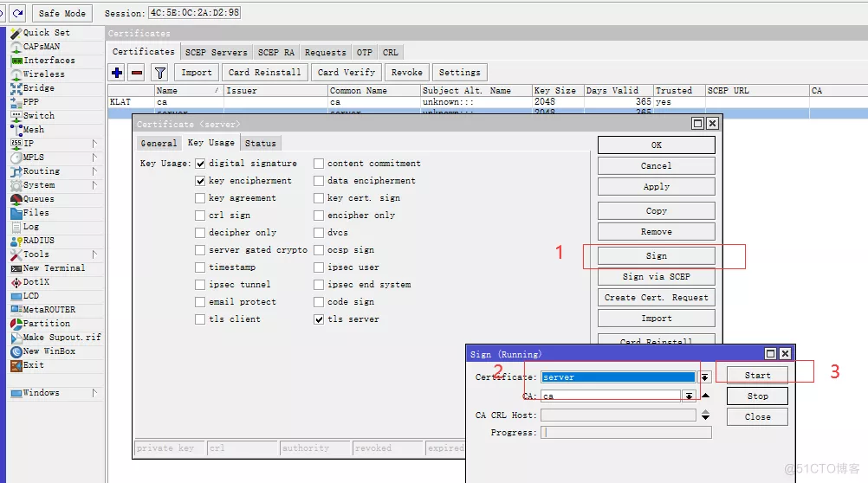Open the Certificate dropdown in Sign dialog

point(705,377)
